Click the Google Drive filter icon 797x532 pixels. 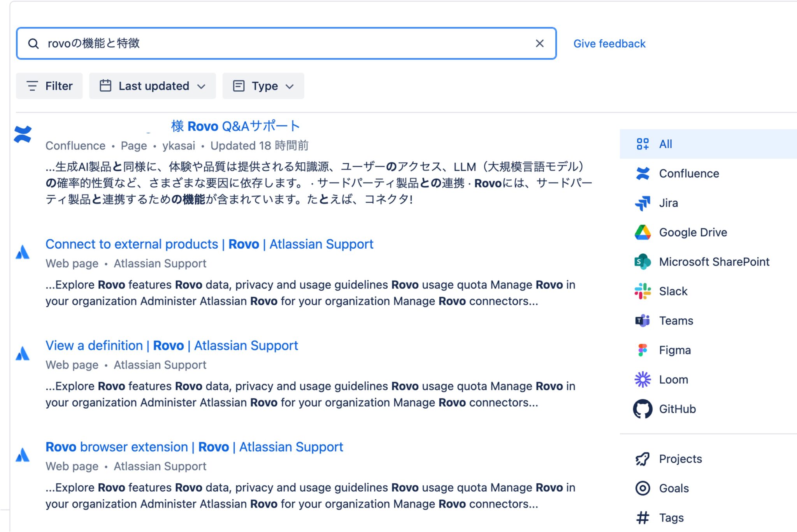643,232
